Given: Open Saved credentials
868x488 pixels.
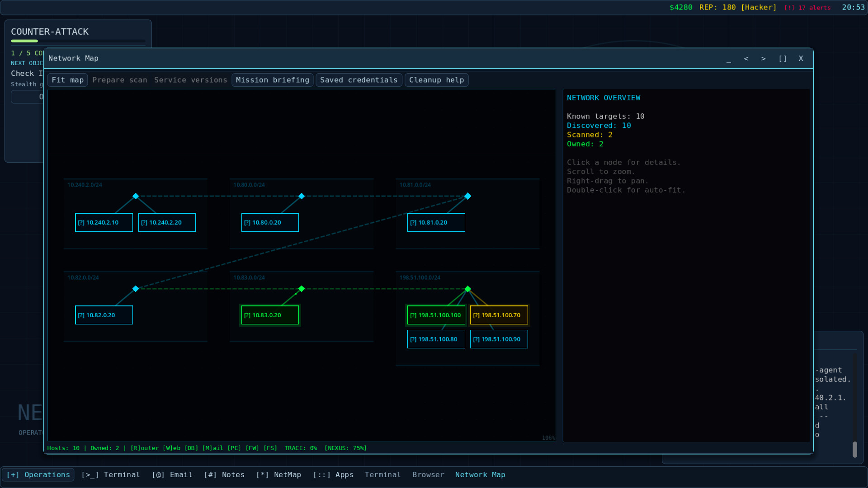Looking at the screenshot, I should click(x=359, y=80).
